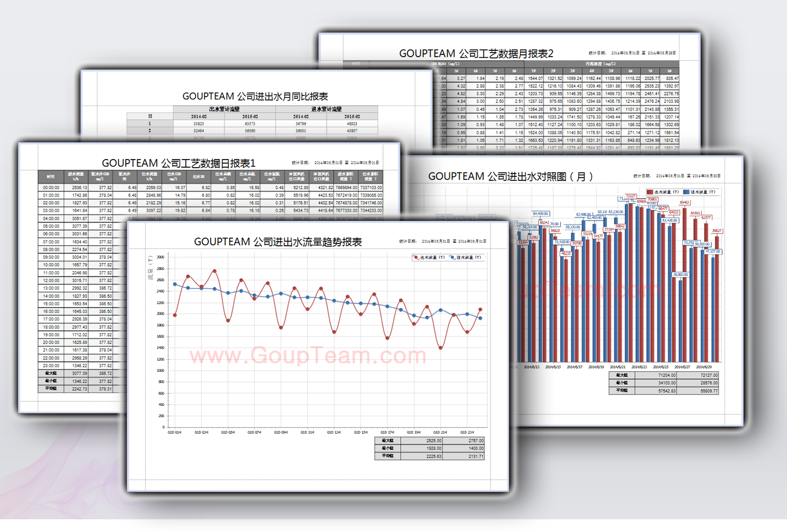Select the 20:00:00 time cell in daily report
787x532 pixels.
click(51, 342)
